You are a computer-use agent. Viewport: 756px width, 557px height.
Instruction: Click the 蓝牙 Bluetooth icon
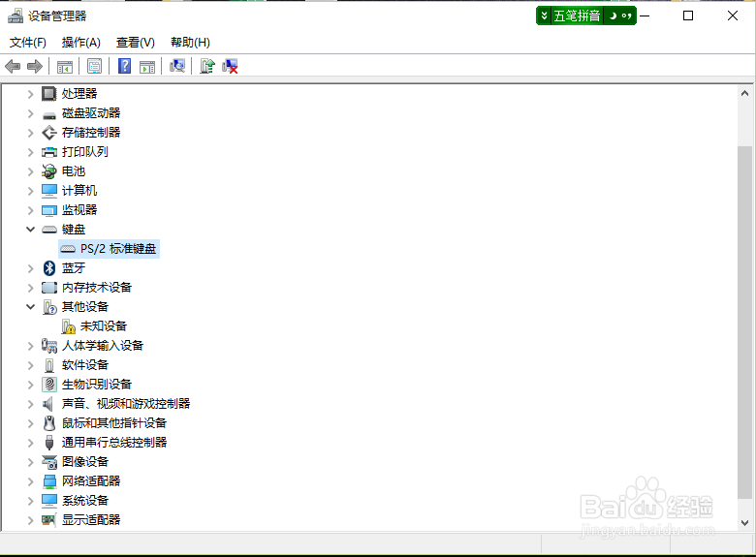(49, 268)
